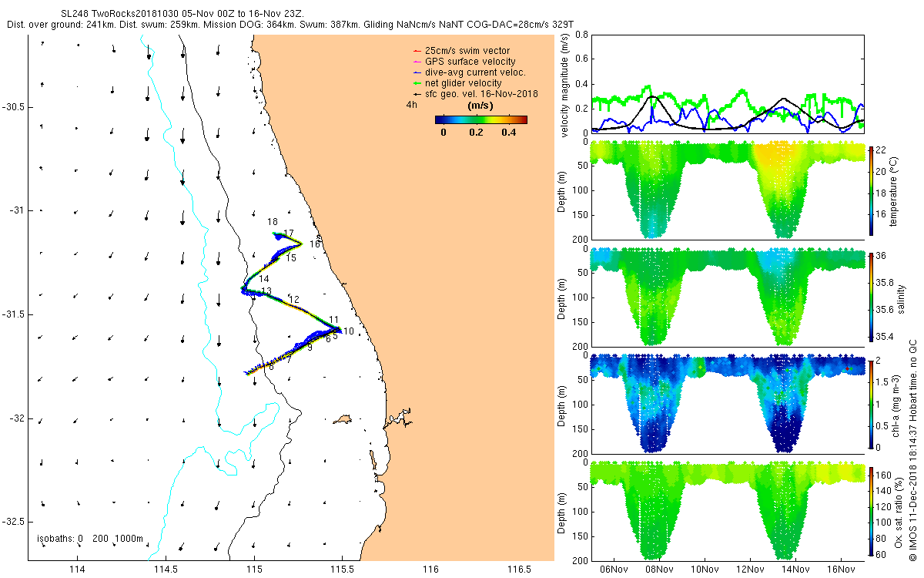Click day marker '18' on the glider track

pos(273,222)
